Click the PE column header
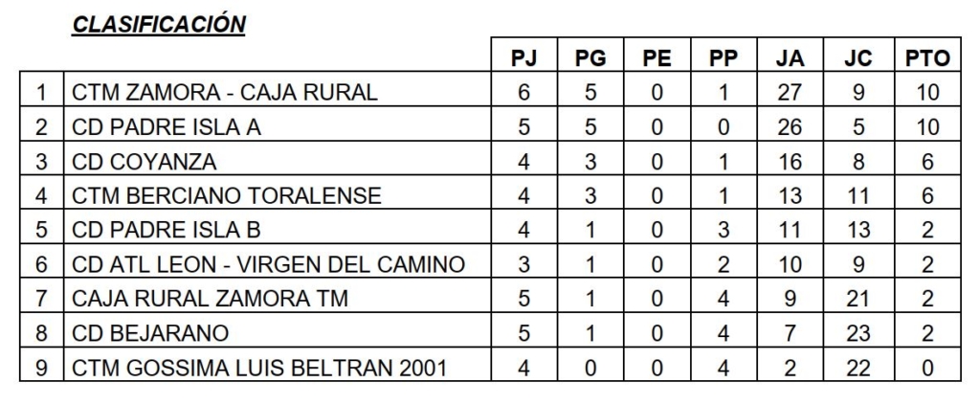The height and width of the screenshot is (405, 980). click(657, 58)
